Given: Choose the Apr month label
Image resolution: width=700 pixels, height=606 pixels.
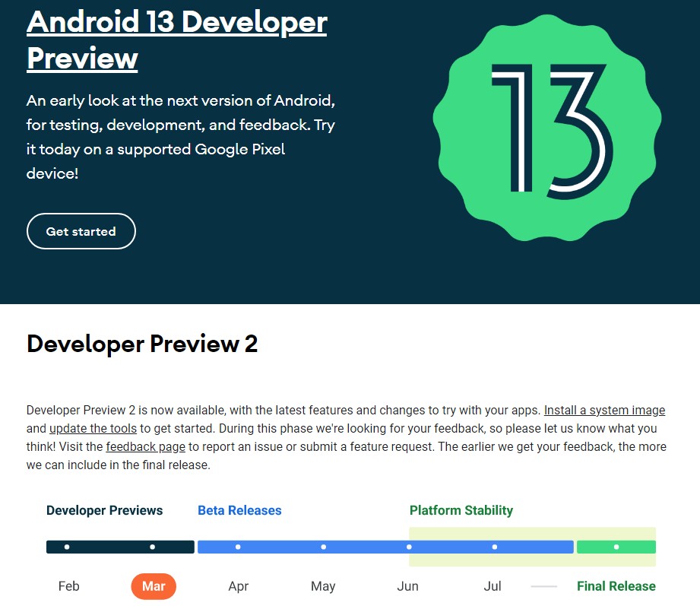Looking at the screenshot, I should click(x=239, y=586).
